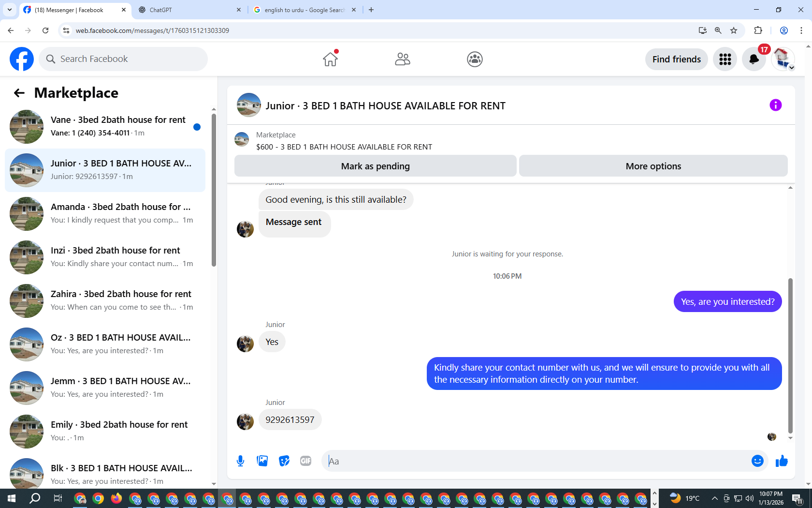Open the Amanda 3bed 2bath conversation
The image size is (812, 508).
[105, 214]
